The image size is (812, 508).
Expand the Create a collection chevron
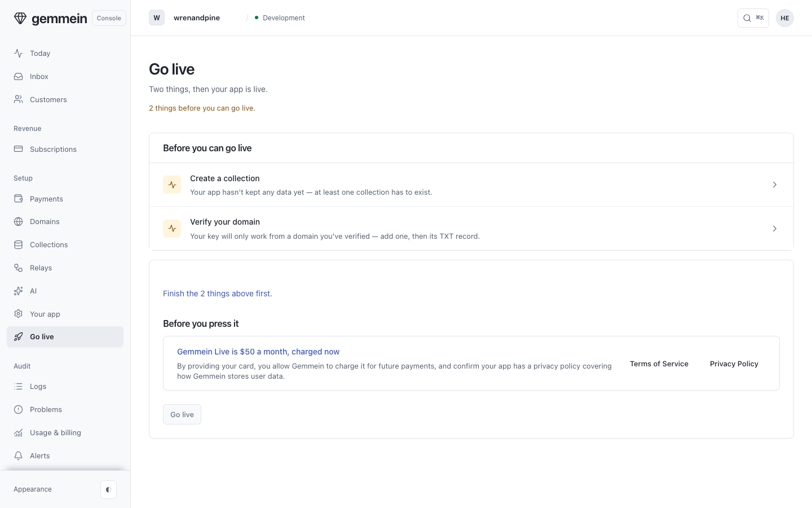click(775, 185)
